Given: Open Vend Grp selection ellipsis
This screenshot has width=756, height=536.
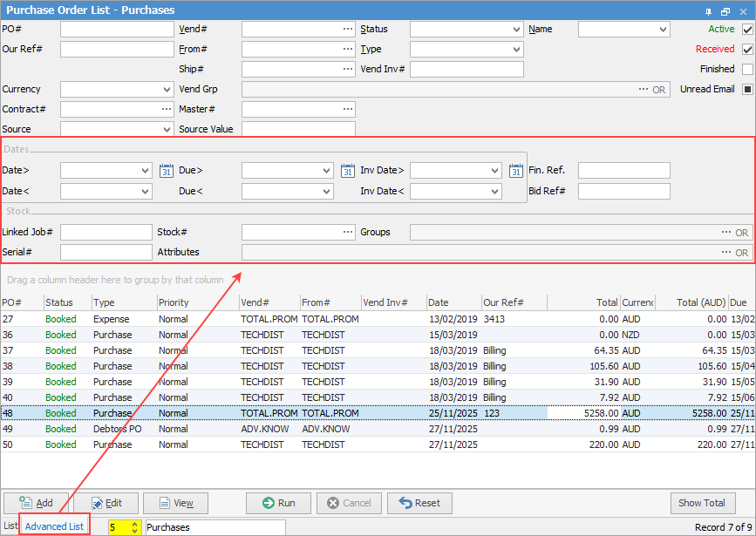Looking at the screenshot, I should pyautogui.click(x=644, y=89).
